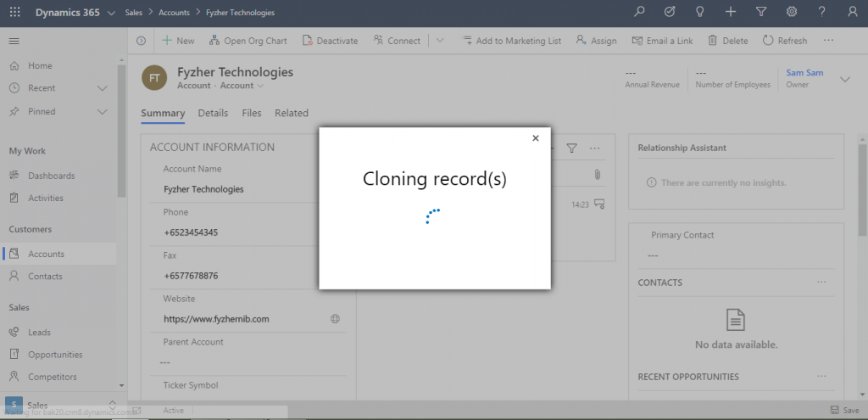The height and width of the screenshot is (420, 868).
Task: Click the plus quick create icon
Action: point(730,12)
